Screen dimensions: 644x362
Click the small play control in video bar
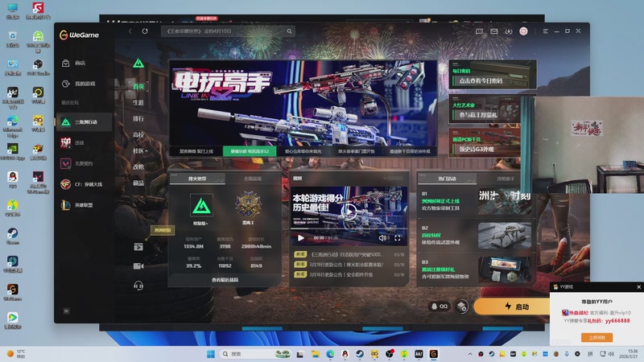[300, 238]
